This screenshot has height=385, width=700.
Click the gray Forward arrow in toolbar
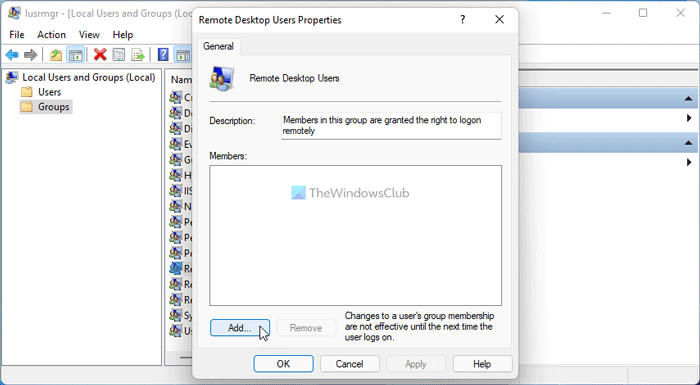click(x=30, y=55)
